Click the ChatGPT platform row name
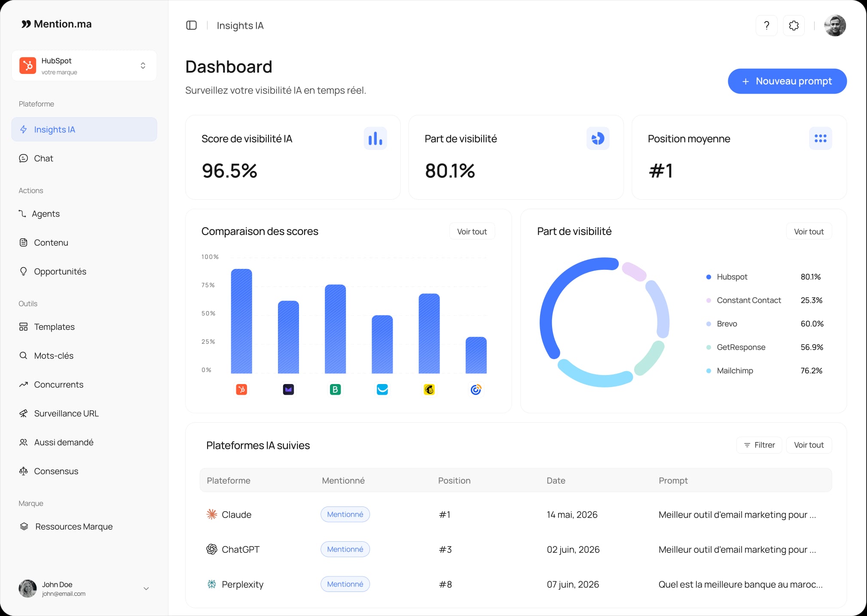This screenshot has width=867, height=616. point(241,549)
